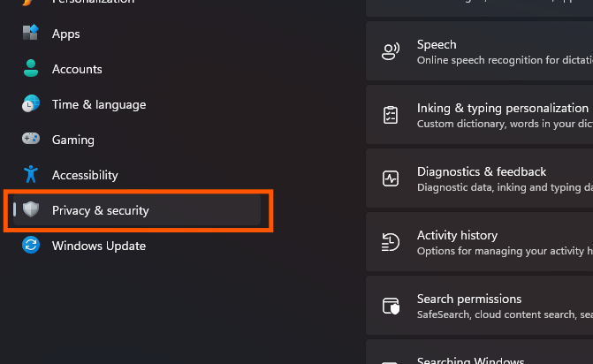The height and width of the screenshot is (364, 593).
Task: Open Gaming settings section
Action: 73,140
